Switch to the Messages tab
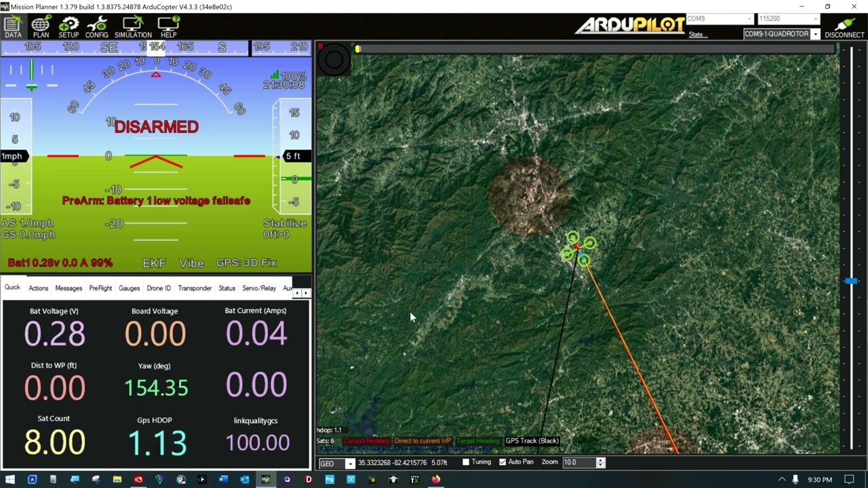 pos(68,288)
